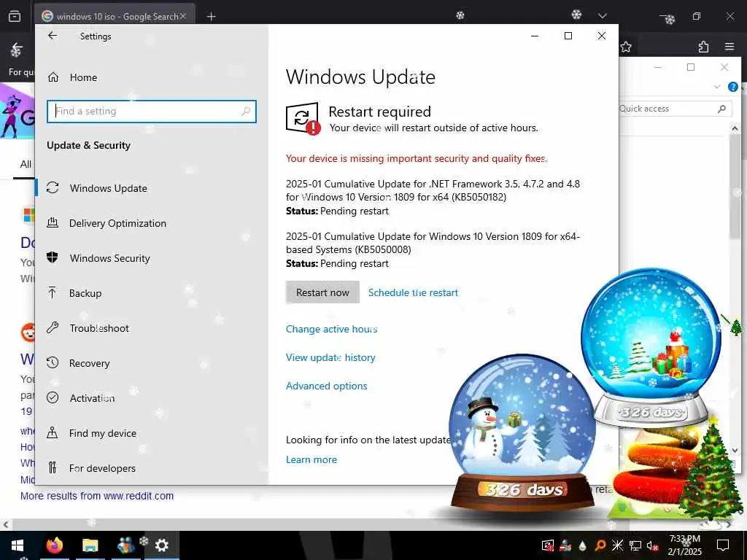The height and width of the screenshot is (560, 747).
Task: Open More results from www.reddit.com link
Action: 97,496
